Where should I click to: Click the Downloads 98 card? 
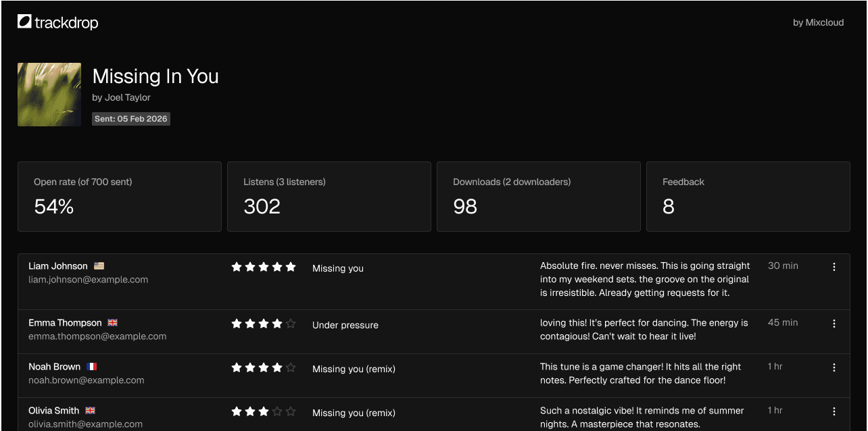(539, 197)
